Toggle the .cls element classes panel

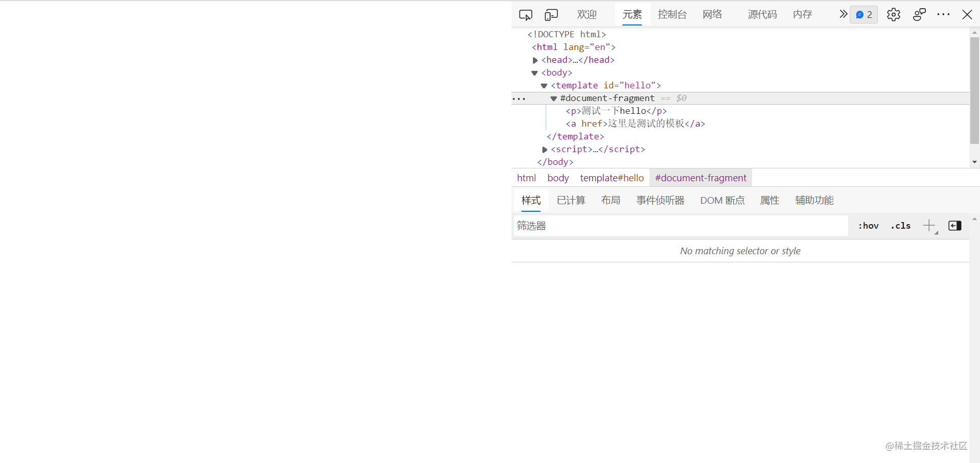click(900, 225)
